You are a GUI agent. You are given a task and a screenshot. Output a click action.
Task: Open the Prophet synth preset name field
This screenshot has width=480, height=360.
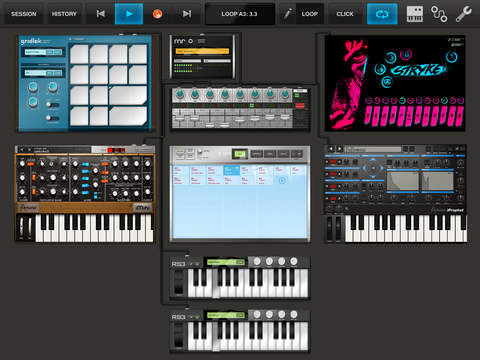pos(373,149)
